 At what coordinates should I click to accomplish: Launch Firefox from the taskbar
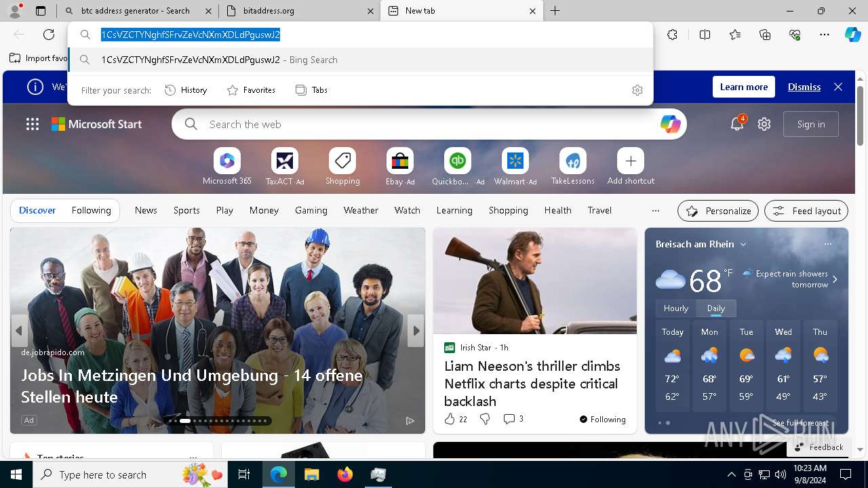345,474
